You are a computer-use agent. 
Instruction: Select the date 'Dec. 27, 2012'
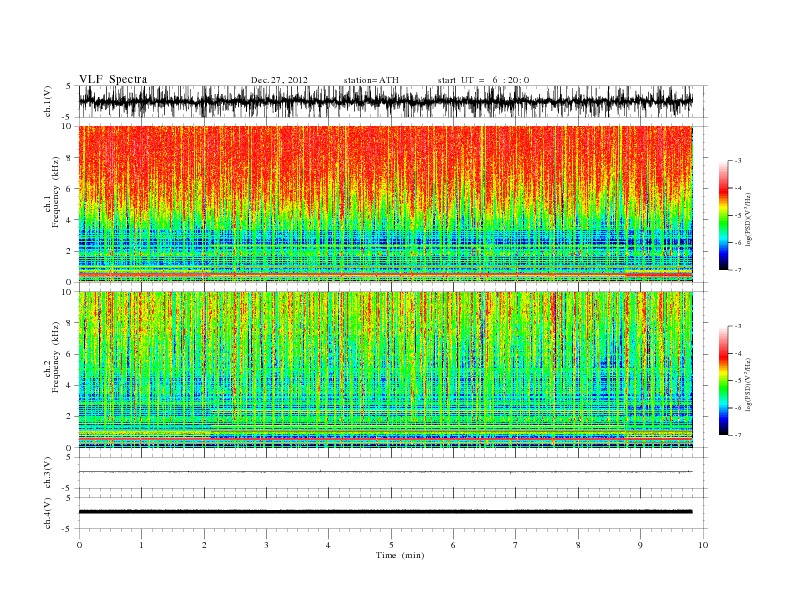coord(279,80)
